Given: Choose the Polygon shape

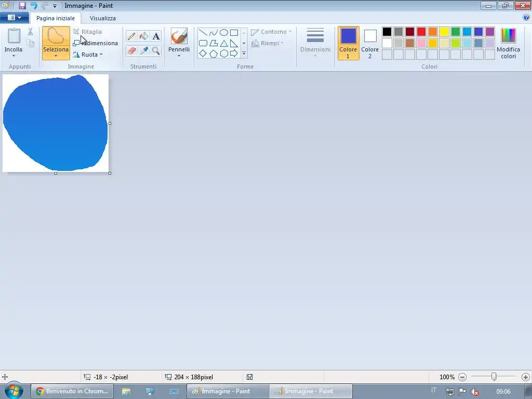Looking at the screenshot, I should 214,43.
